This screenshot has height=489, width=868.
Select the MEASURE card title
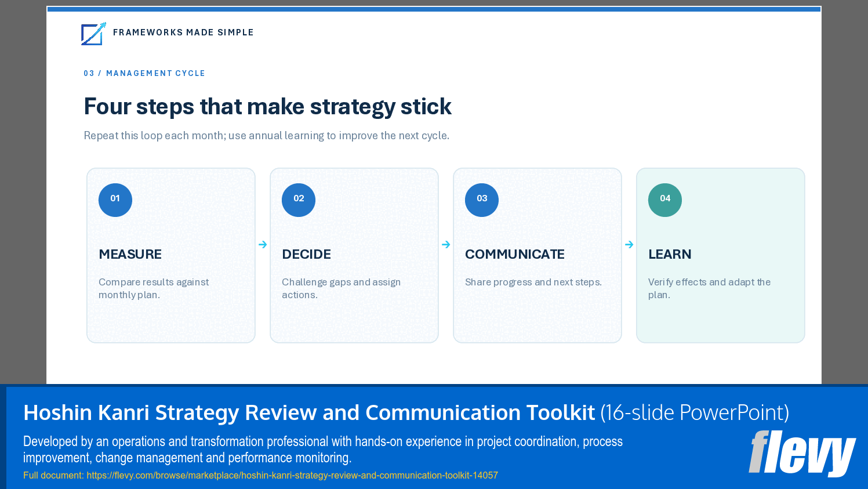click(x=130, y=254)
